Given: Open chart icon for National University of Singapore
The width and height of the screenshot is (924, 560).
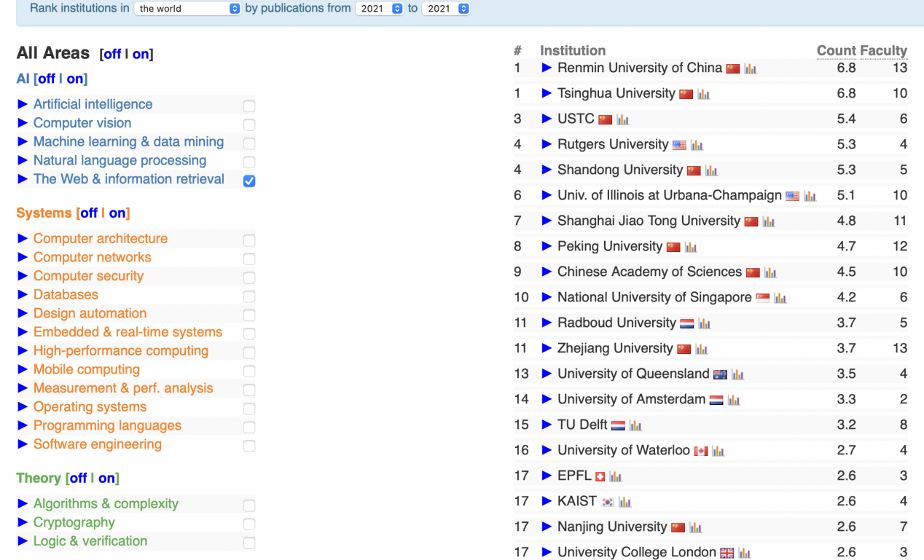Looking at the screenshot, I should coord(780,298).
